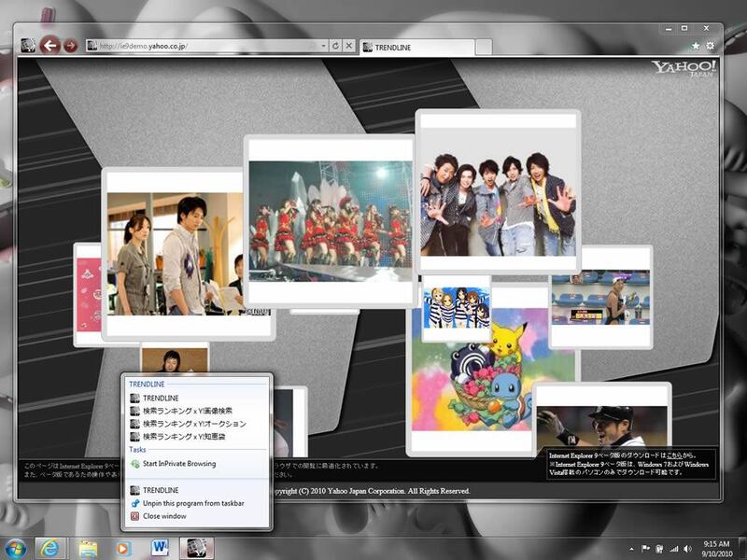Click the Stop (X) icon beside Refresh

pyautogui.click(x=348, y=45)
